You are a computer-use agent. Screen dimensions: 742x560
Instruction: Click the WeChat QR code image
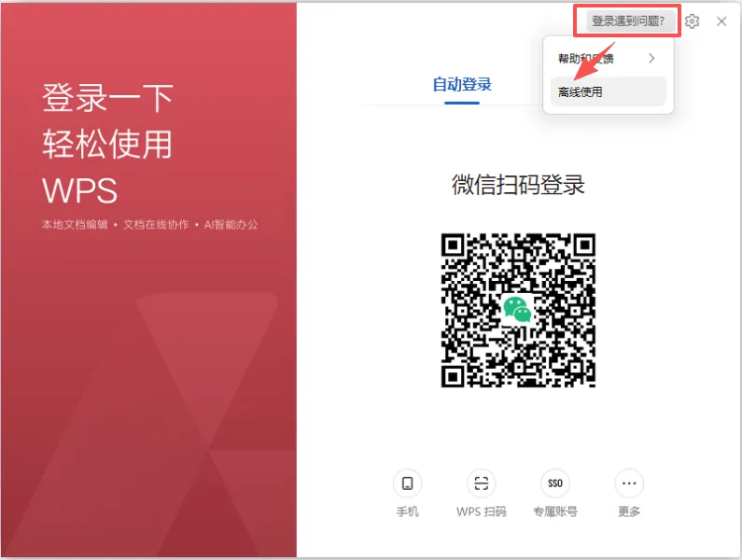[x=518, y=310]
